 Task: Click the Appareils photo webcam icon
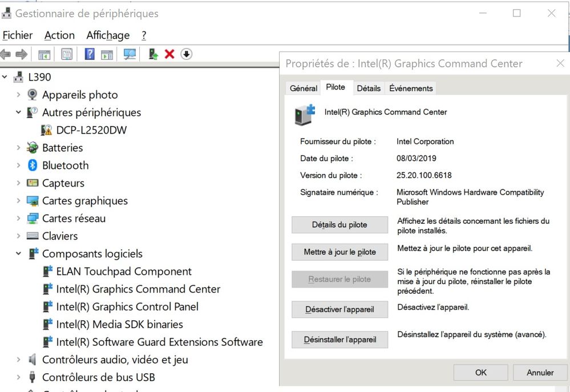(33, 95)
